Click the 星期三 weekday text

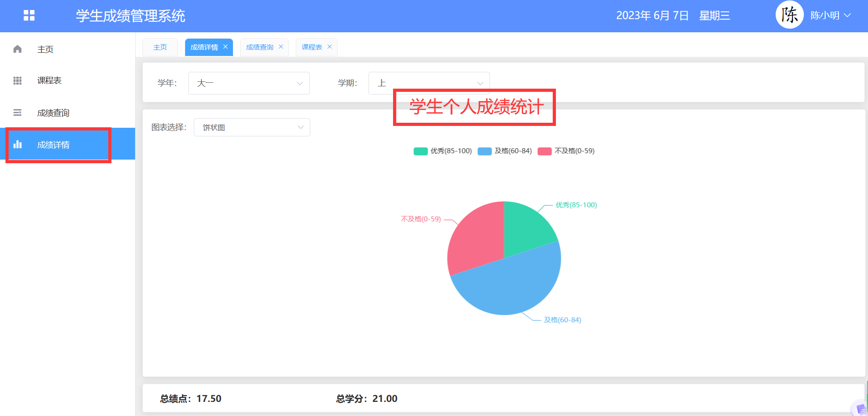[715, 15]
